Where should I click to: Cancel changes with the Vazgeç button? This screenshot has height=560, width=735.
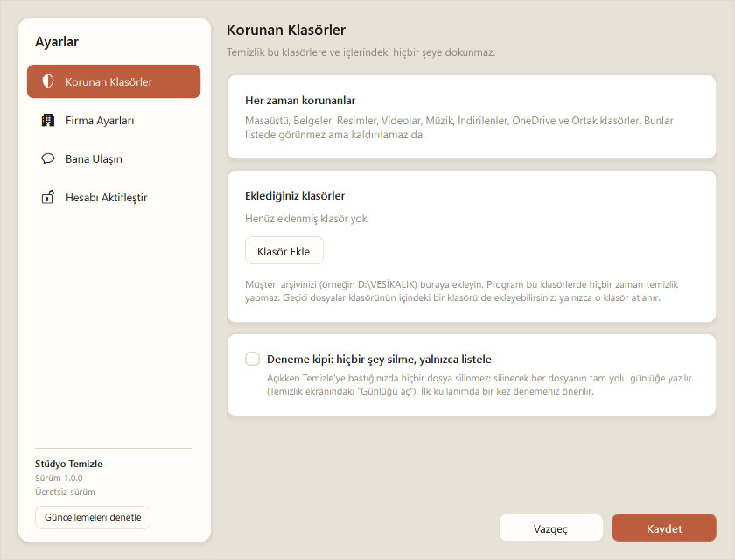550,528
